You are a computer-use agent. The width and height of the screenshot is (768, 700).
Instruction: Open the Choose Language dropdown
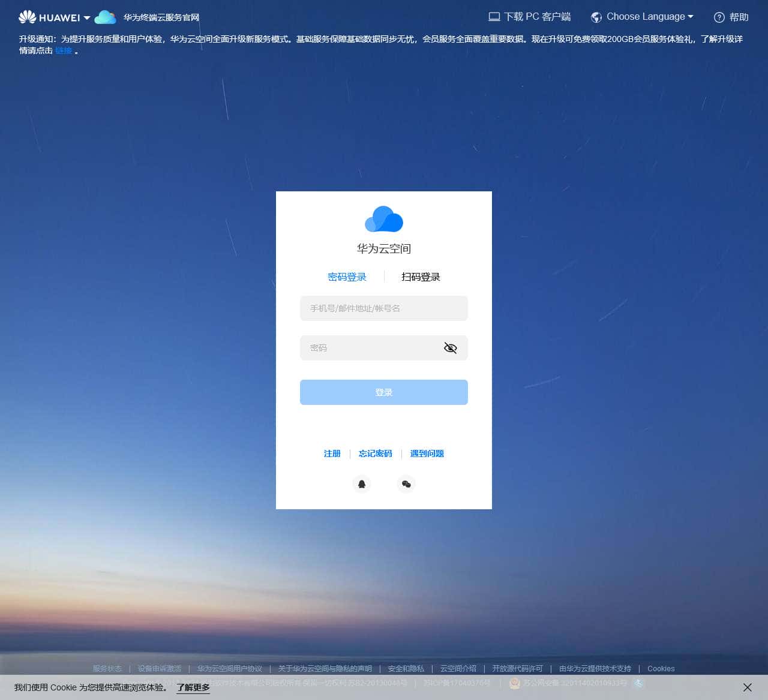click(x=650, y=17)
